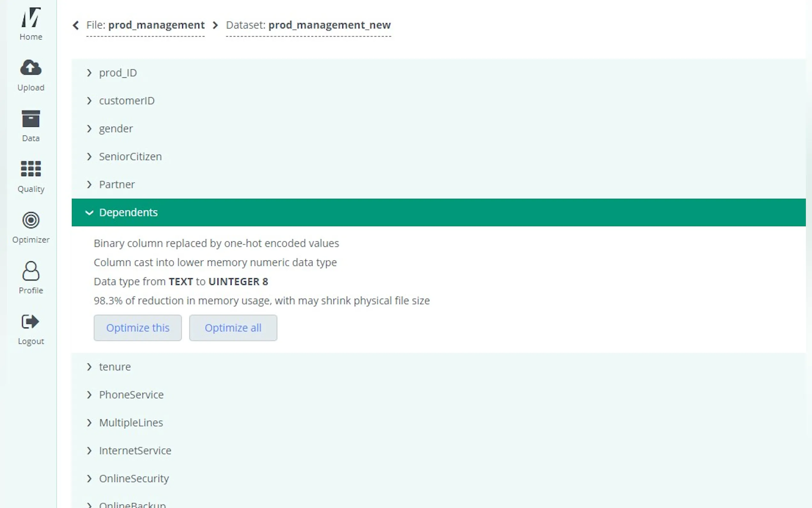Expand the prod_ID column row
812x508 pixels.
(118, 73)
